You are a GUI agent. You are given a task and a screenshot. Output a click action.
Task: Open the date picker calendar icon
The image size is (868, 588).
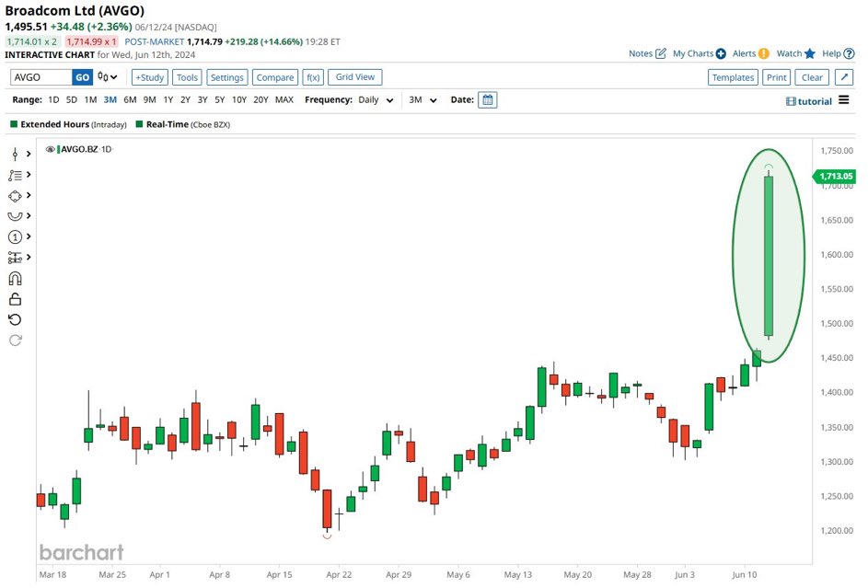[x=488, y=100]
